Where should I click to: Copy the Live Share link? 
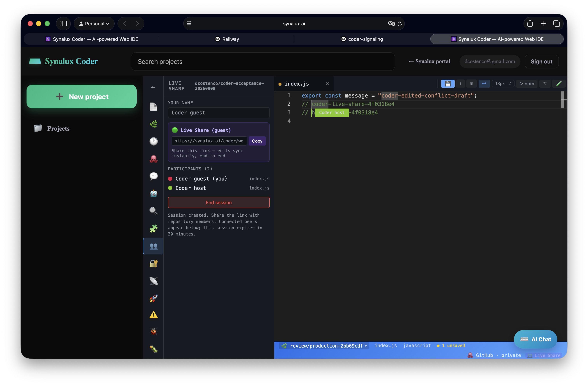[257, 141]
